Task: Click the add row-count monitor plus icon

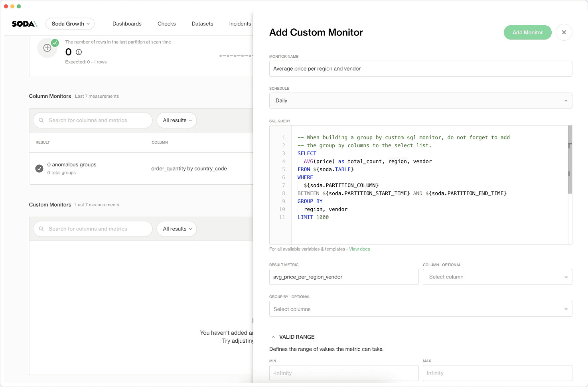Action: click(x=47, y=48)
